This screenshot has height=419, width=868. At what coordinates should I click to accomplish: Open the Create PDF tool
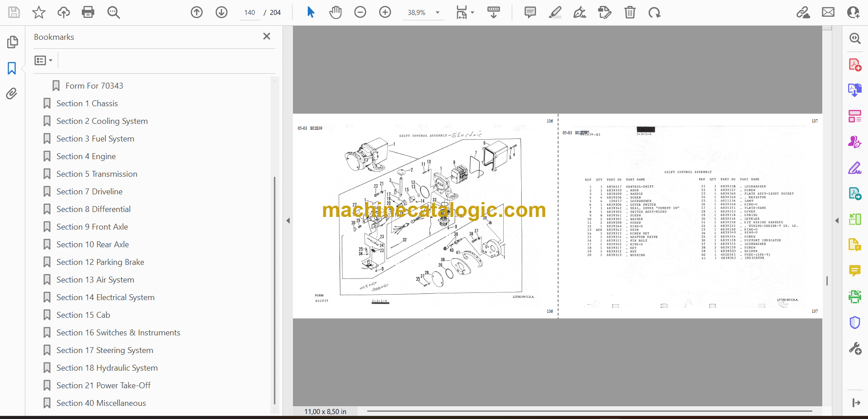[854, 65]
